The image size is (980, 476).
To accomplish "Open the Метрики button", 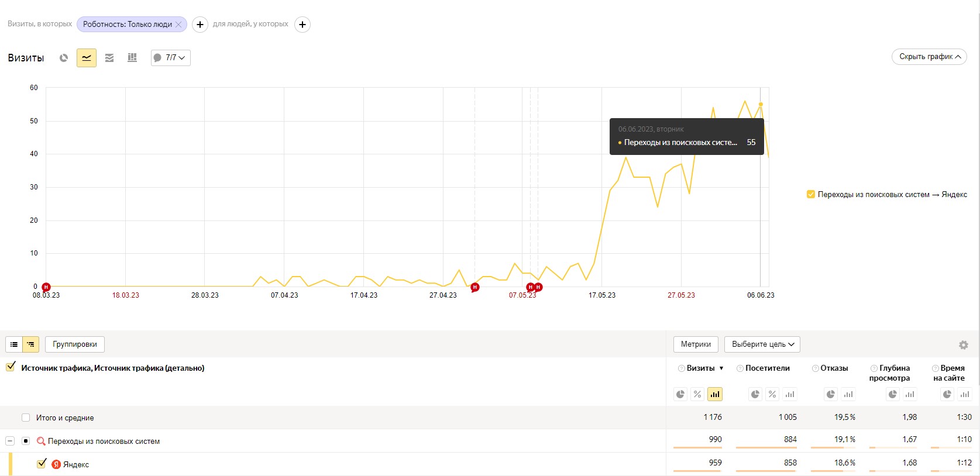I will pyautogui.click(x=696, y=344).
